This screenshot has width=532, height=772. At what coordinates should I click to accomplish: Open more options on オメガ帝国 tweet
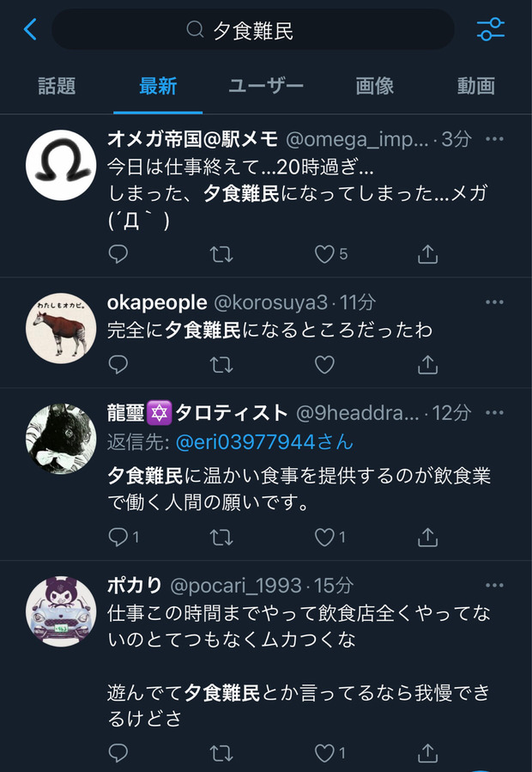[x=494, y=139]
